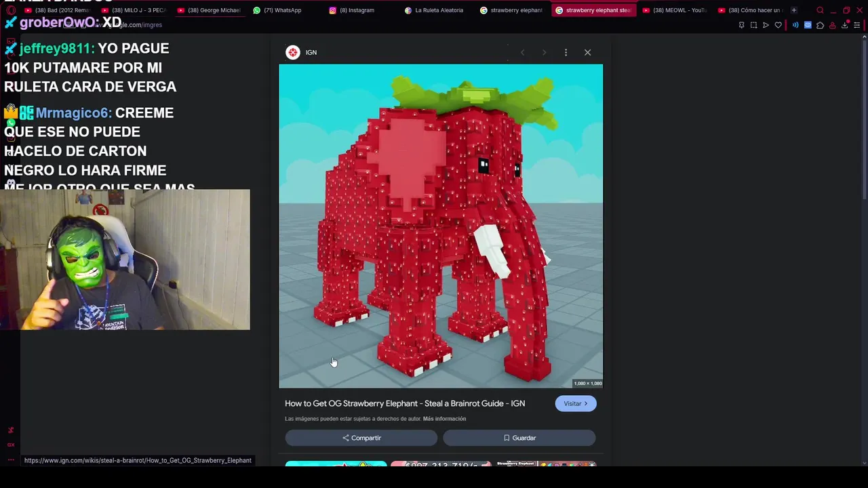Click the blue eye extension icon
Image resolution: width=868 pixels, height=488 pixels.
[x=808, y=25]
